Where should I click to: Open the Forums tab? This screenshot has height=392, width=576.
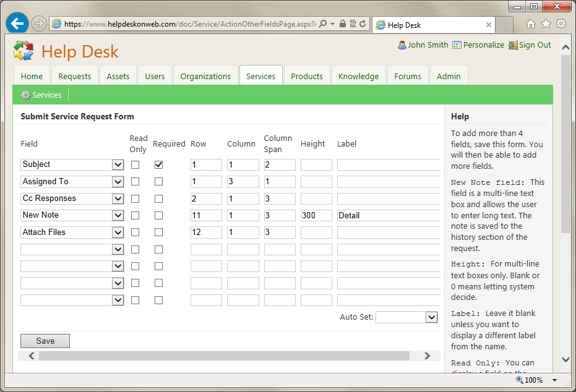[x=408, y=76]
